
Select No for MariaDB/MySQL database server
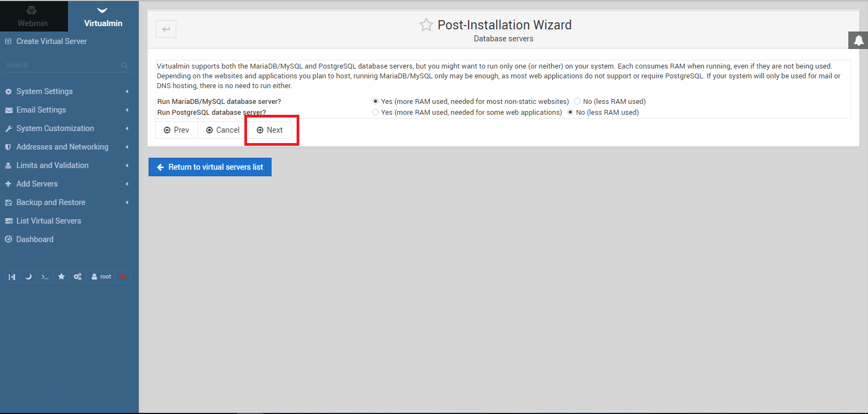[x=577, y=102]
